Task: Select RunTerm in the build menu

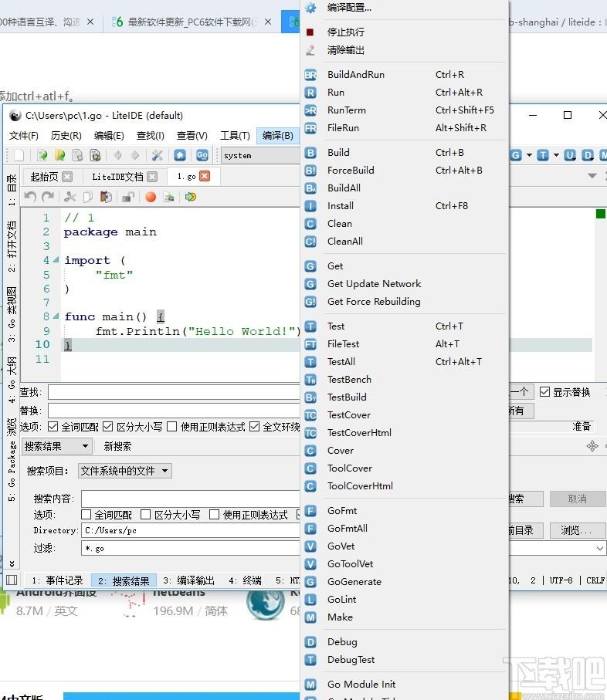Action: [346, 110]
